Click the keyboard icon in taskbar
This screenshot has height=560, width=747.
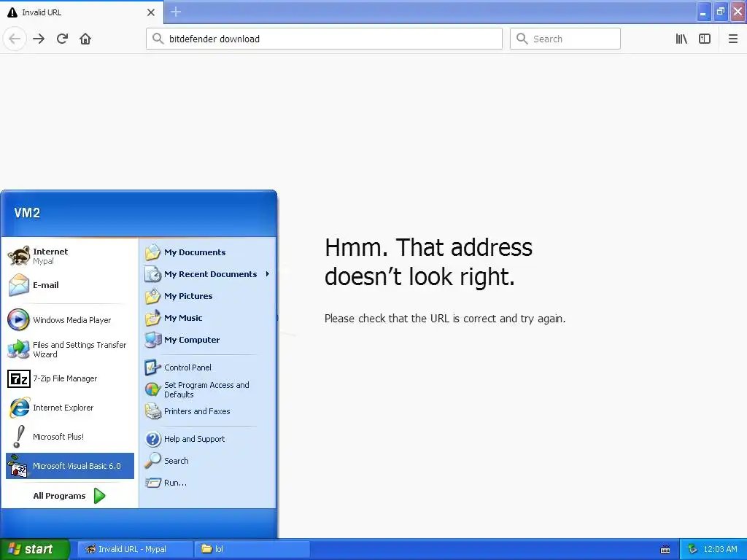tap(665, 550)
